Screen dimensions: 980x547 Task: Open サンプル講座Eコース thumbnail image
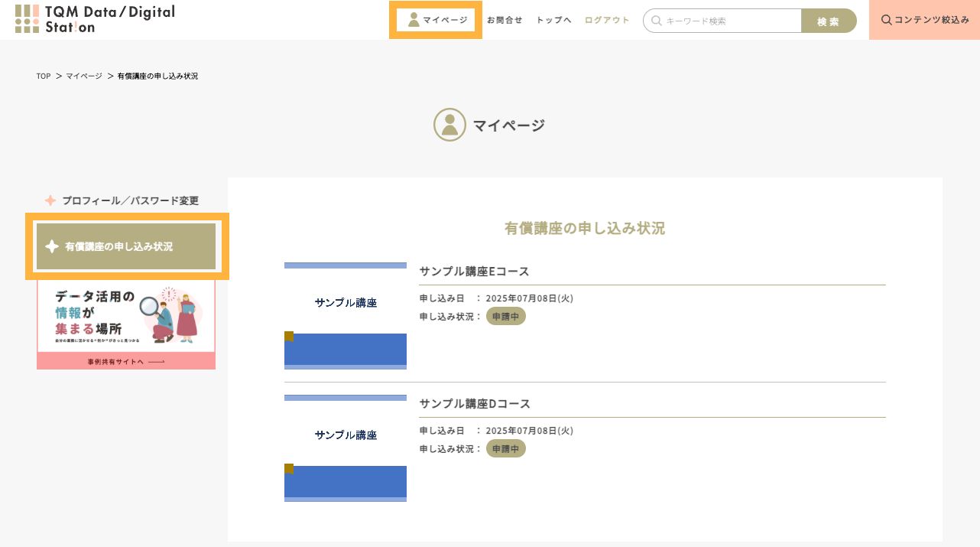click(346, 316)
